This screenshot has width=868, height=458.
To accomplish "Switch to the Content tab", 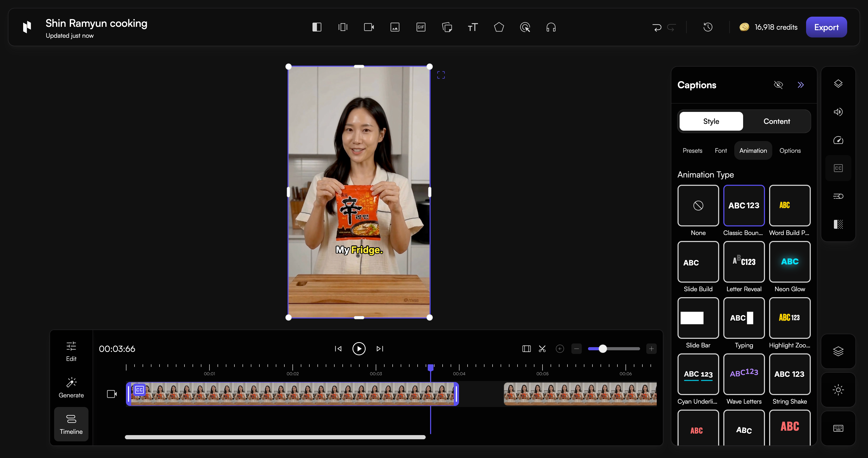I will [x=776, y=121].
